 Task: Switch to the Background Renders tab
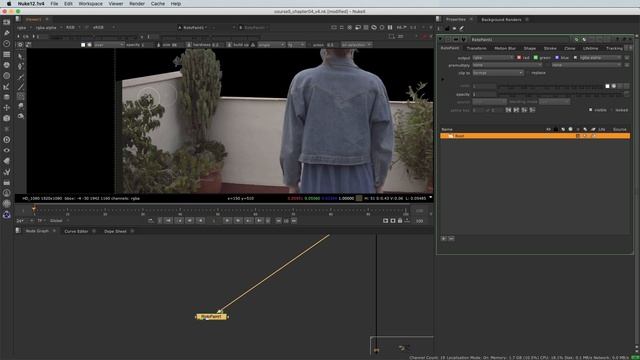tap(501, 20)
